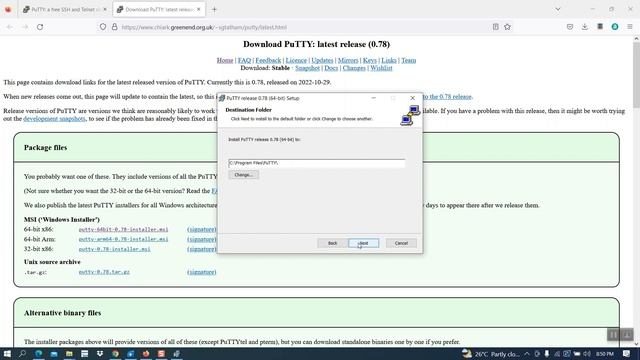The image size is (640, 360).
Task: Close the 'Download PuTTY: latest release' tab
Action: pos(199,9)
